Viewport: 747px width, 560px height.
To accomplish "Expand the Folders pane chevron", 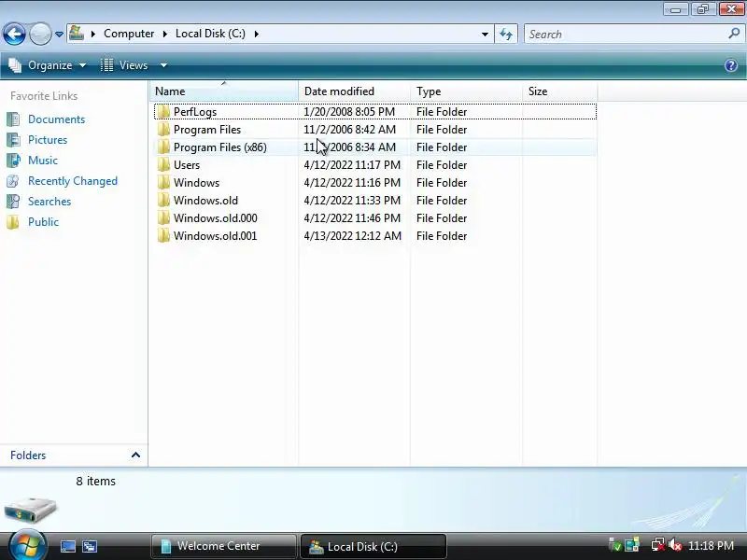I will click(x=135, y=455).
